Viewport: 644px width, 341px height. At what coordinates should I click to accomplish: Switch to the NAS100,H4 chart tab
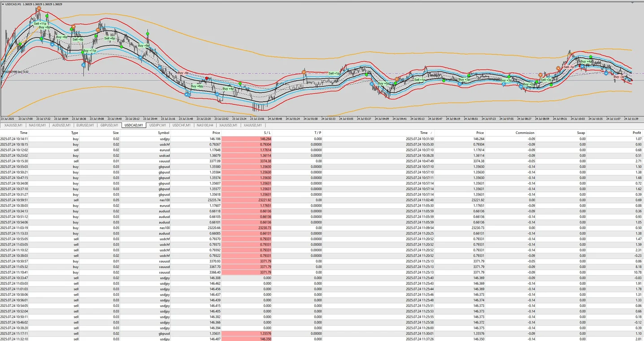tap(205, 125)
